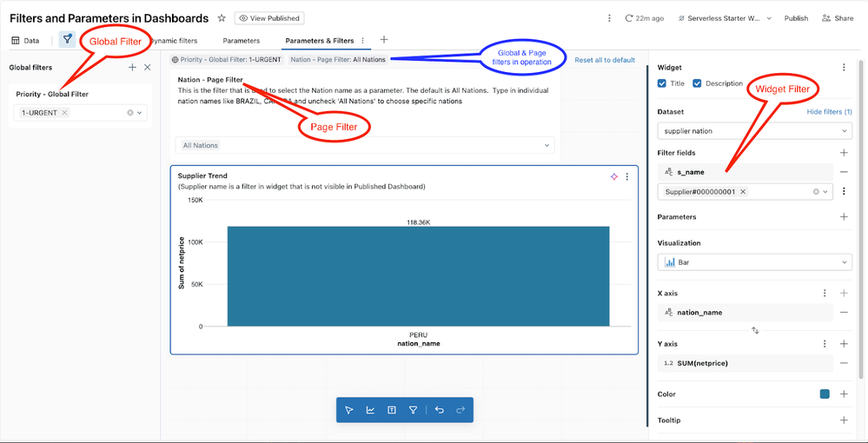The height and width of the screenshot is (443, 868).
Task: Open the AI assistant sparkle icon on chart
Action: [x=613, y=176]
